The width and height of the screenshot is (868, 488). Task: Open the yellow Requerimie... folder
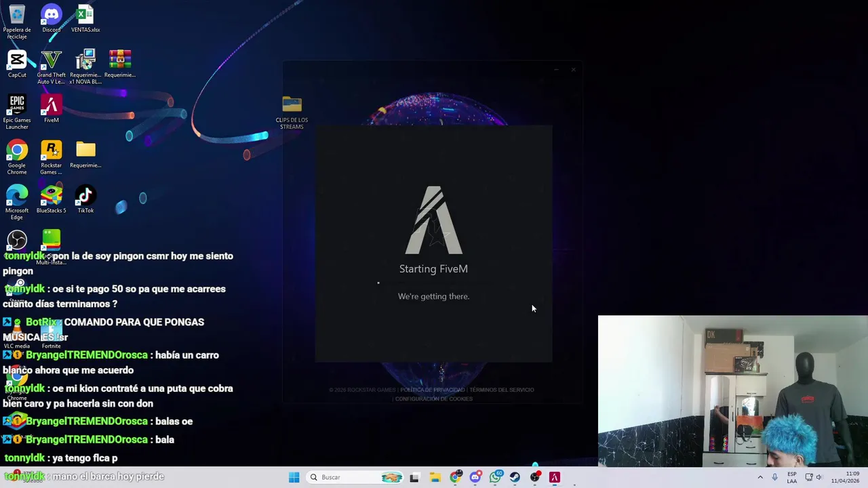85,154
